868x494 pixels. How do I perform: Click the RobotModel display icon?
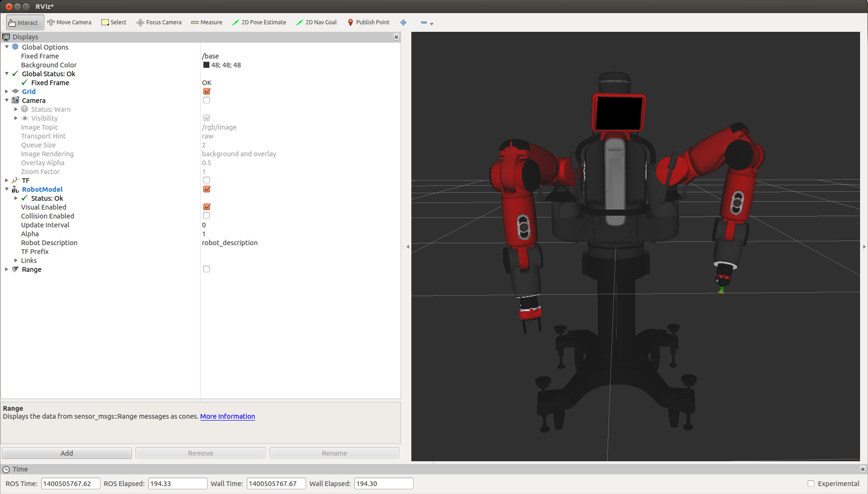(15, 189)
